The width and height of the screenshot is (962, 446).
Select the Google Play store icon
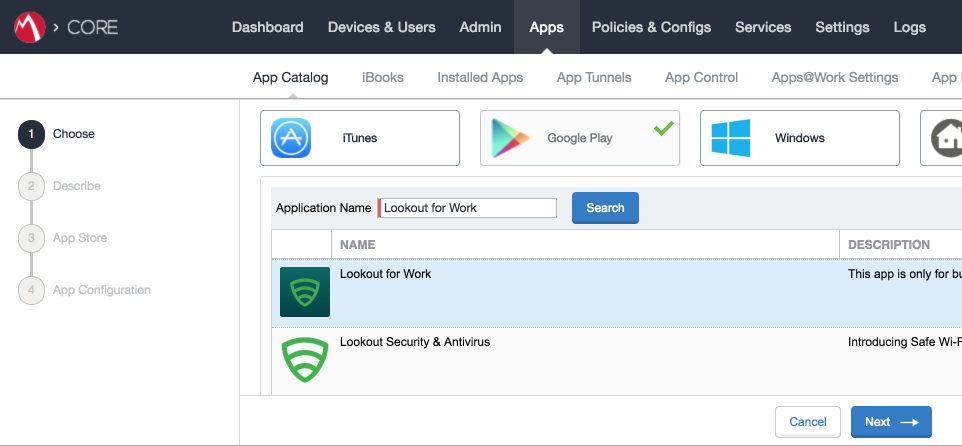[x=510, y=138]
